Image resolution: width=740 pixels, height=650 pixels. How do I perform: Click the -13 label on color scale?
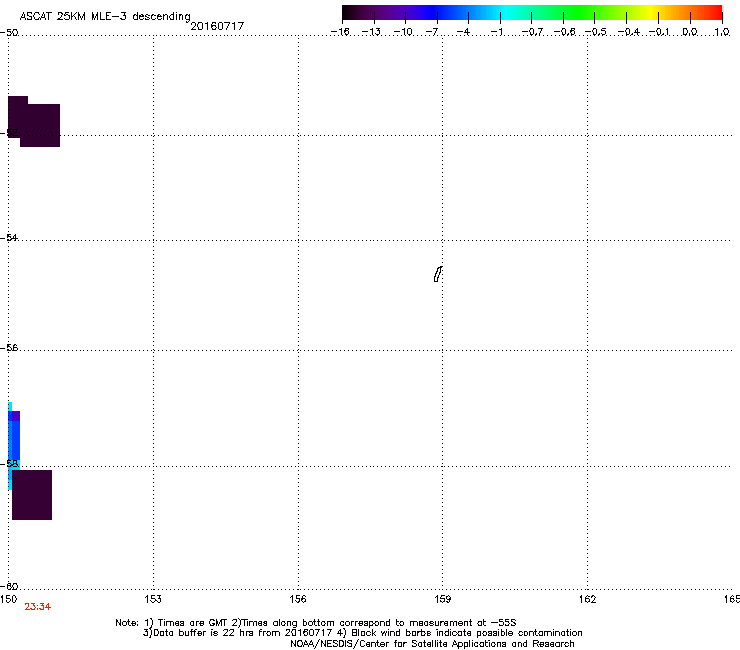pos(371,32)
